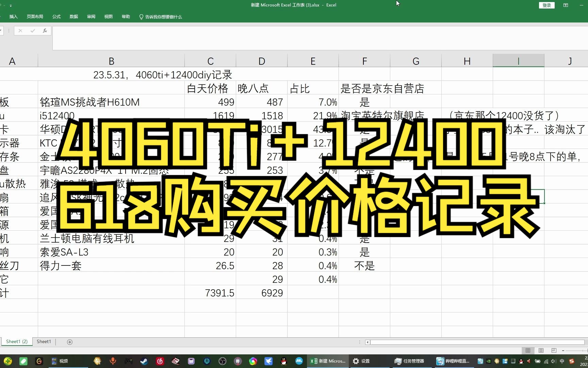Screen dimensions: 588x368
Task: Open 360 security icon in taskbar
Action: [8, 361]
